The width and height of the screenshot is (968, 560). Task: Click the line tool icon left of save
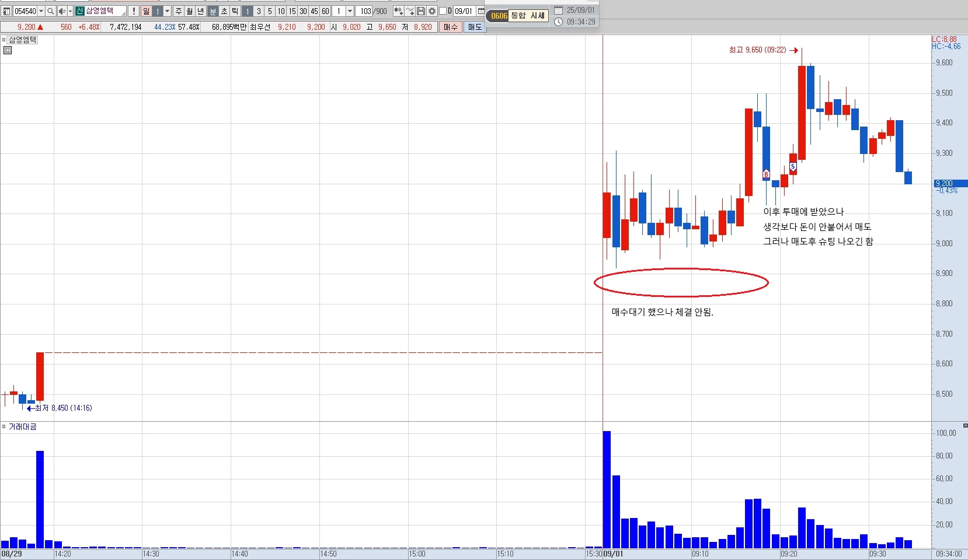(x=410, y=11)
